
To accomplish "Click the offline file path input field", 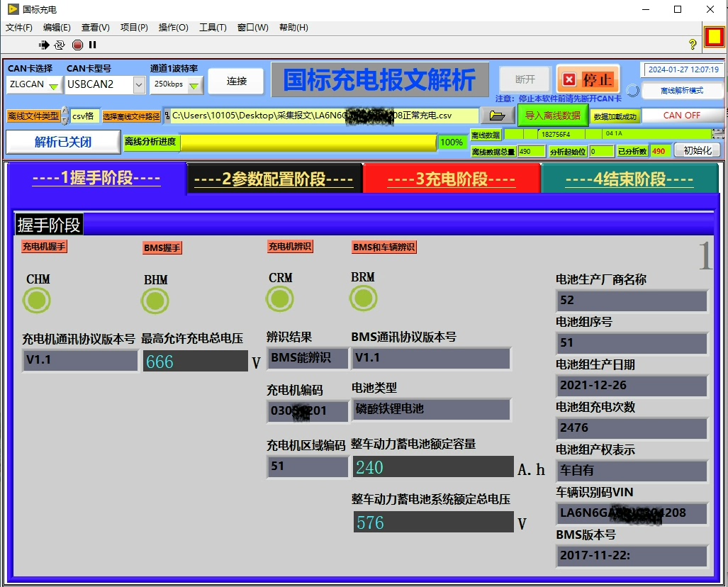I will pyautogui.click(x=323, y=116).
